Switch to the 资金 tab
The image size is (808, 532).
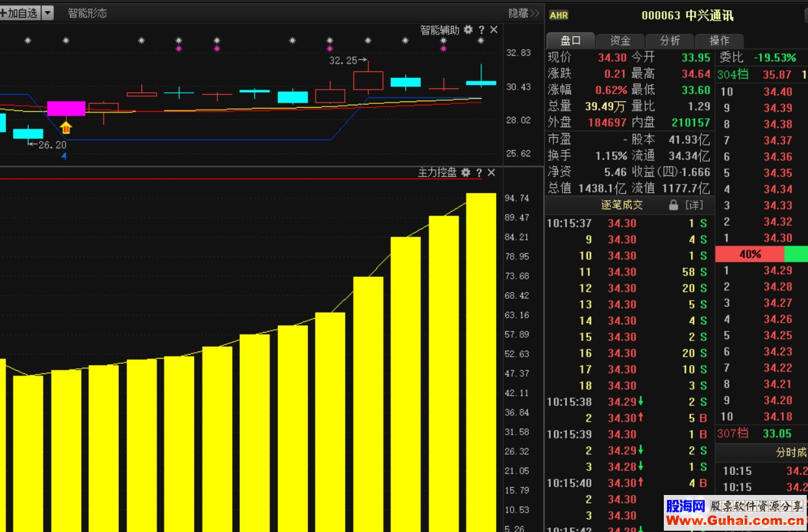[x=620, y=40]
